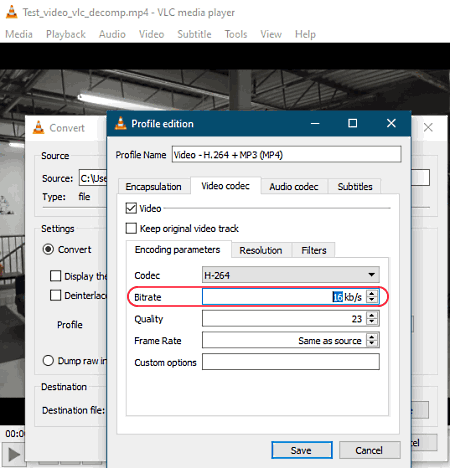Click the Profile Name text field
The width and height of the screenshot is (450, 468).
pyautogui.click(x=286, y=154)
